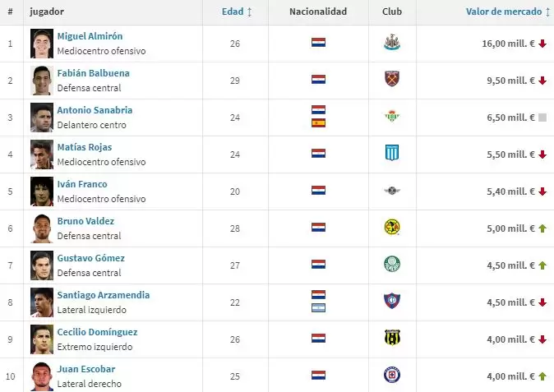Open Cecilio Domínguez player link
554x392 pixels.
pos(97,332)
